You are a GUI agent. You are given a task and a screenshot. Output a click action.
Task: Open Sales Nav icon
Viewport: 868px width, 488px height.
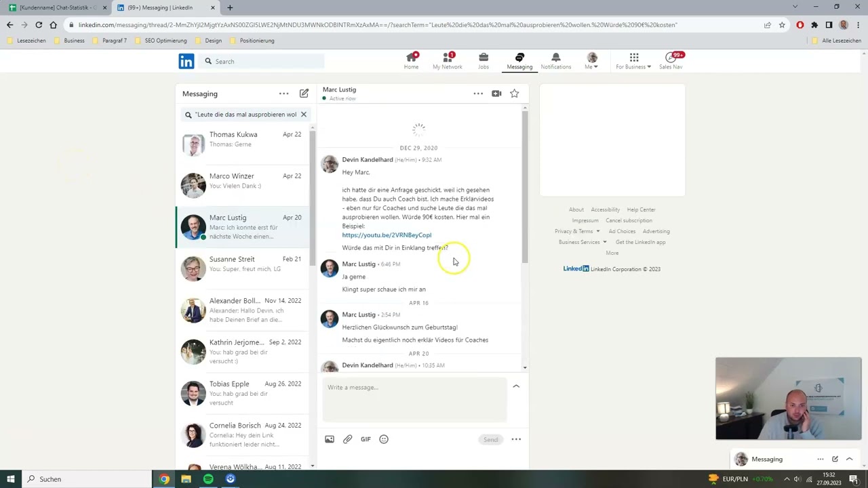pyautogui.click(x=671, y=61)
